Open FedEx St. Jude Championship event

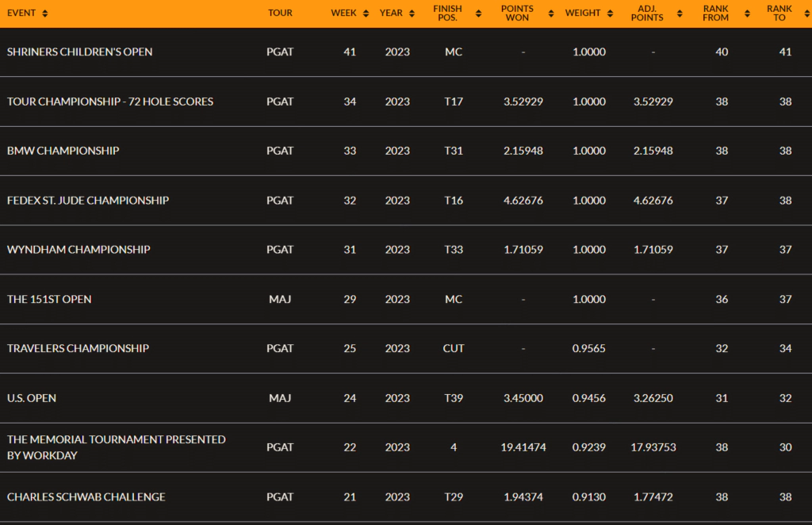point(88,201)
